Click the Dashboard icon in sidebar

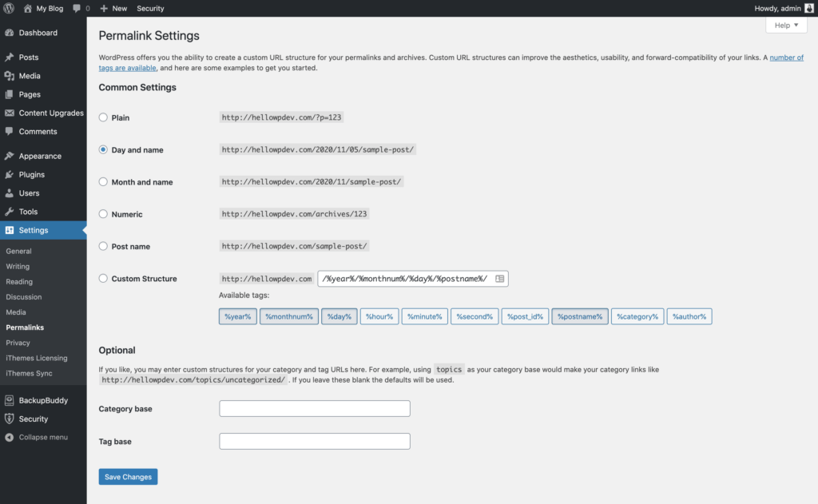(9, 33)
